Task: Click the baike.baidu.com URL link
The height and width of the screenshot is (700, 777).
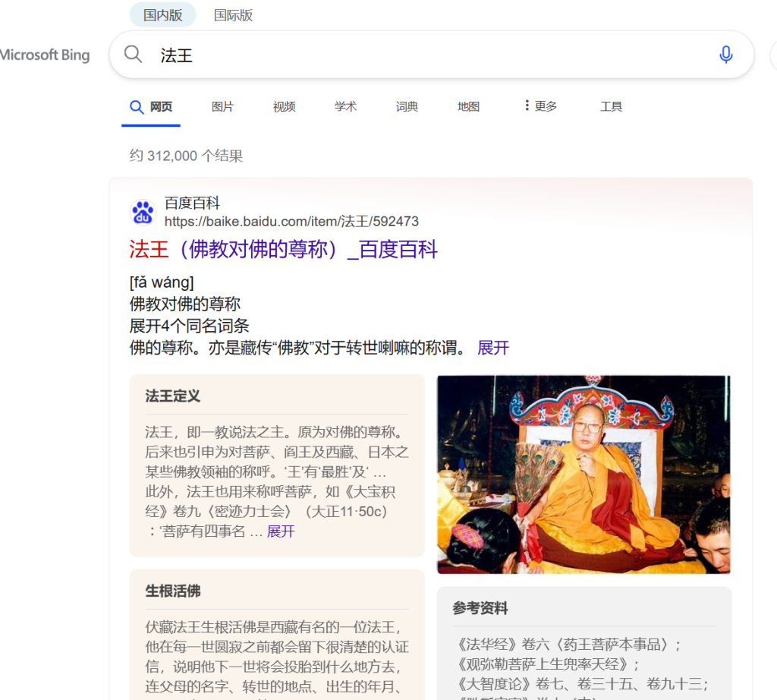Action: [291, 221]
